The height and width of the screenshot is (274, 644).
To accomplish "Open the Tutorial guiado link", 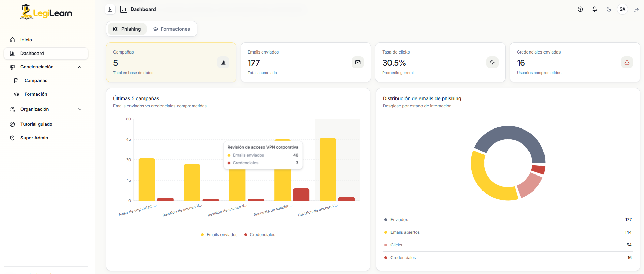I will click(46, 124).
